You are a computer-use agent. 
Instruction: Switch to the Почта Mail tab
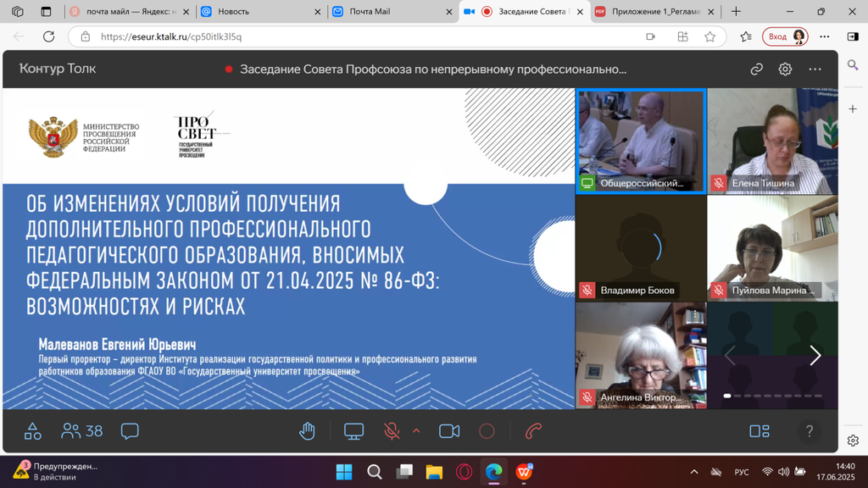point(390,12)
